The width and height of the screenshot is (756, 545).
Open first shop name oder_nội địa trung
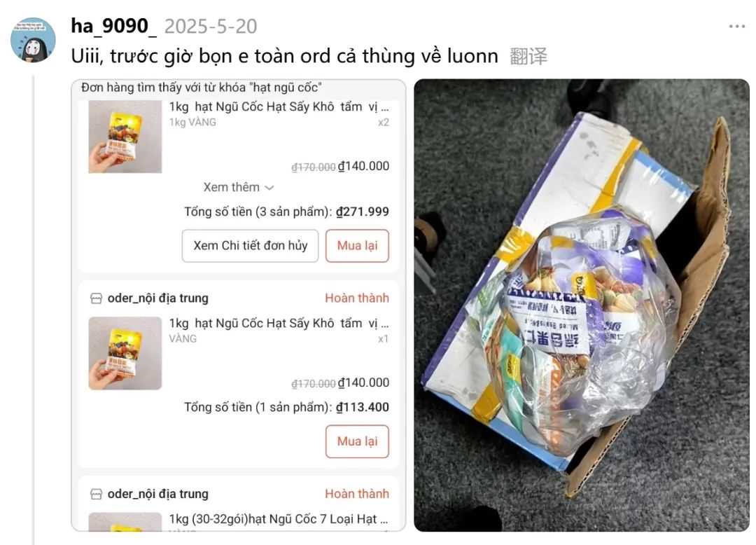(x=158, y=298)
